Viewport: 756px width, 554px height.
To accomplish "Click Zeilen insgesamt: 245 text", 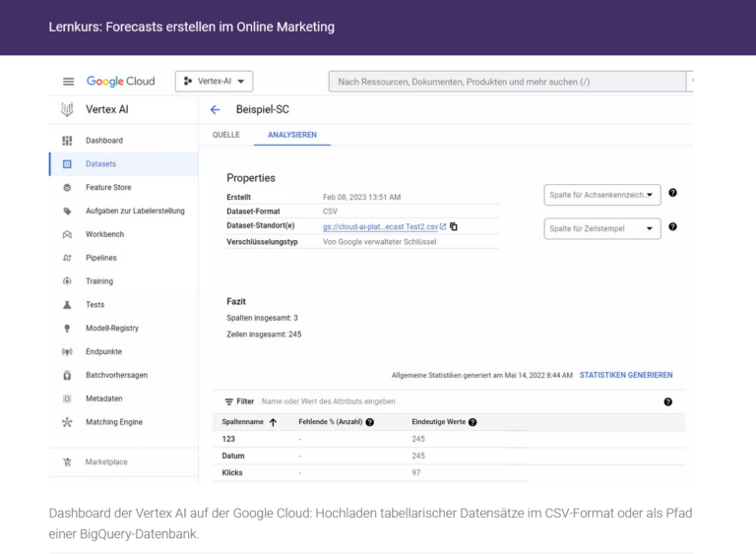I will coord(264,335).
